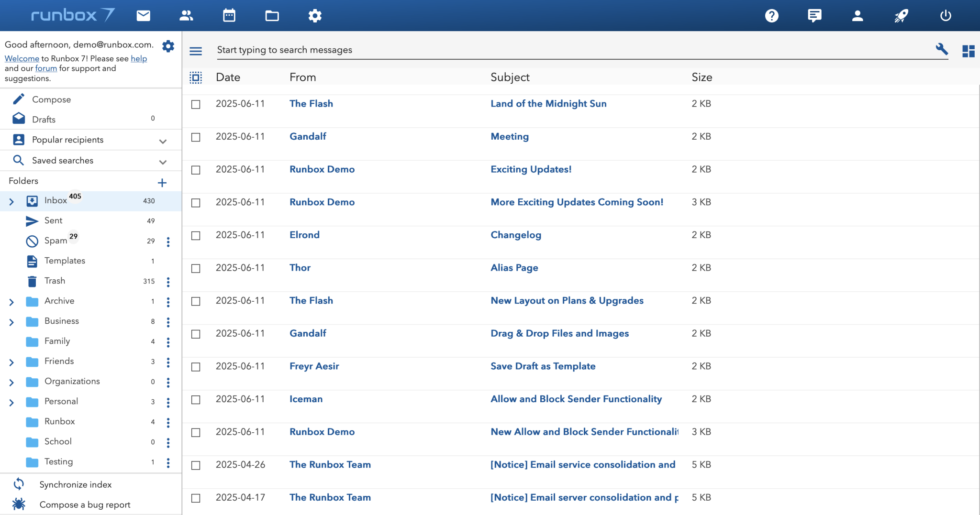Open the Land of the Midnight Sun email
Screen dimensions: 980x515
click(548, 104)
